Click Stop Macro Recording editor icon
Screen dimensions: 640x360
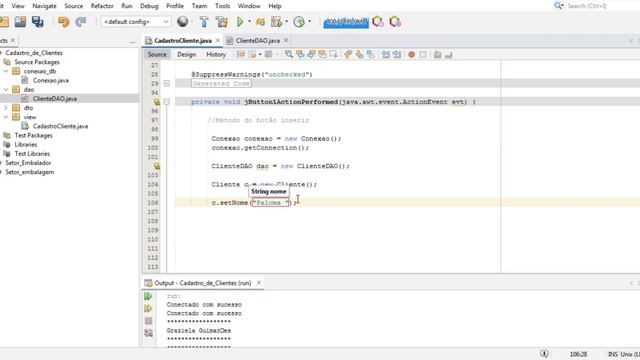423,54
